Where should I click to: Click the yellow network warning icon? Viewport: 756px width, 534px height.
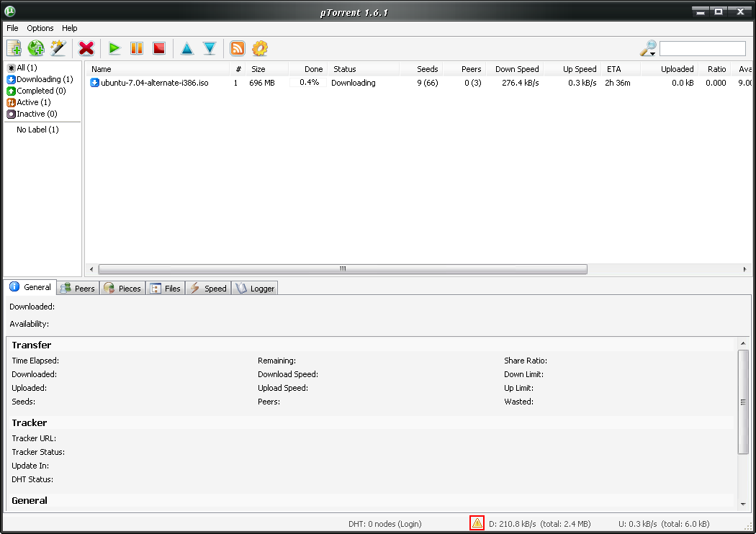point(477,523)
